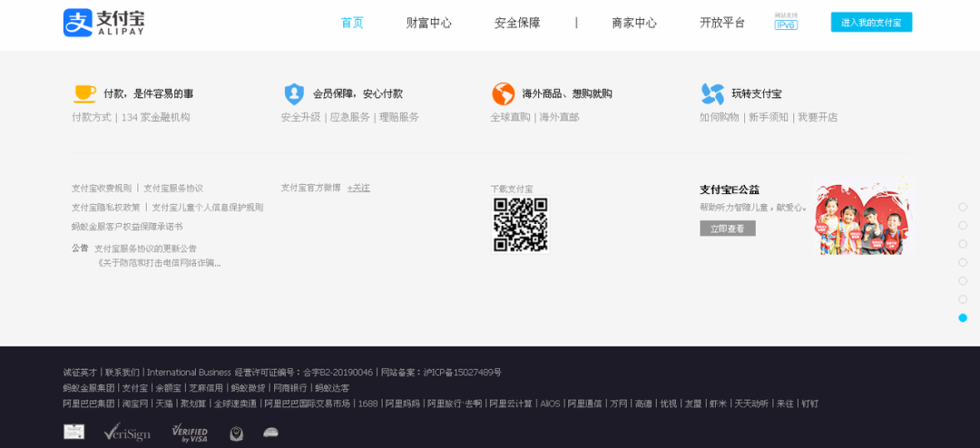Follow Alipay Weibo via +关注 link
Screen dimensions: 980x448
(358, 188)
